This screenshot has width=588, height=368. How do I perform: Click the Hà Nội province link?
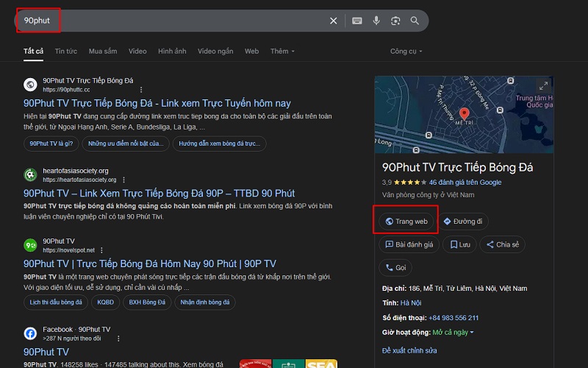pos(411,303)
